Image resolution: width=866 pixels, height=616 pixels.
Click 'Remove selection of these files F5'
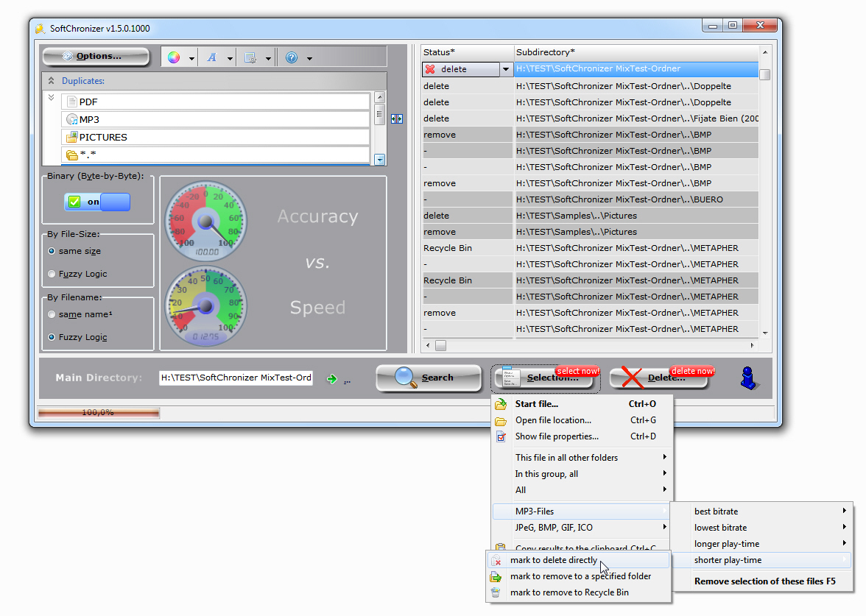[x=762, y=581]
